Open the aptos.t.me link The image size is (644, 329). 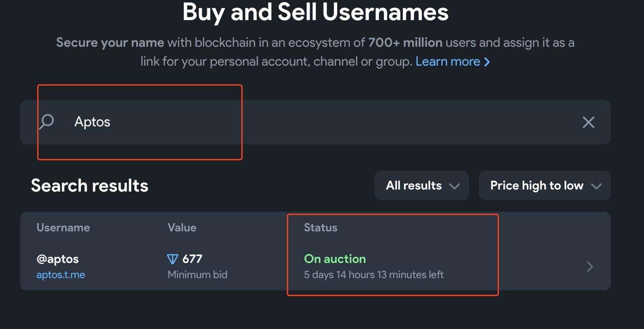tap(61, 275)
